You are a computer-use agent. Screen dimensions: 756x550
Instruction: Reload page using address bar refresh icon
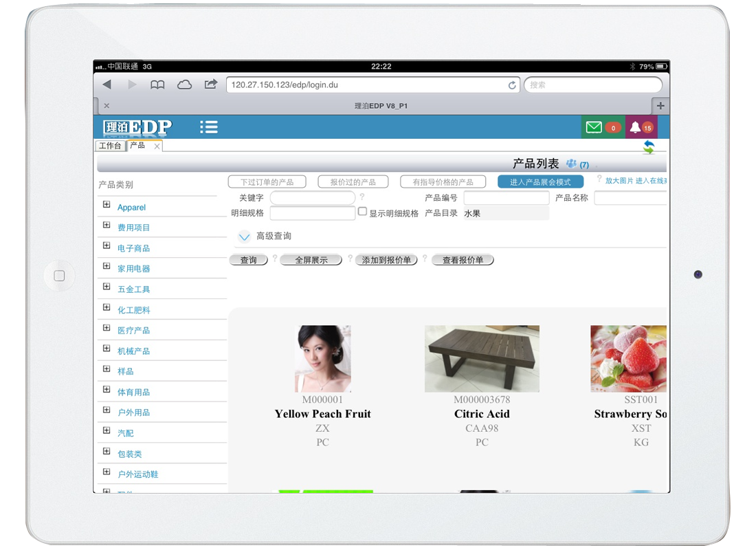[x=512, y=85]
